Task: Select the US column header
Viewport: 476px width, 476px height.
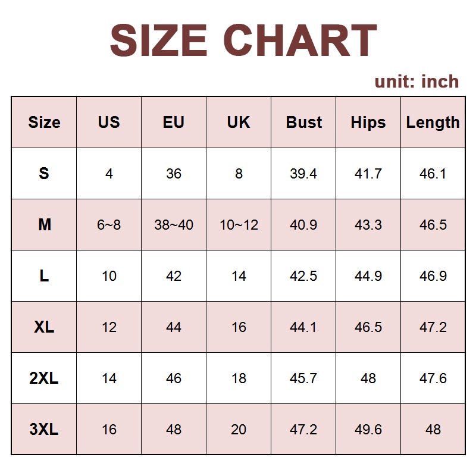Action: coord(109,123)
